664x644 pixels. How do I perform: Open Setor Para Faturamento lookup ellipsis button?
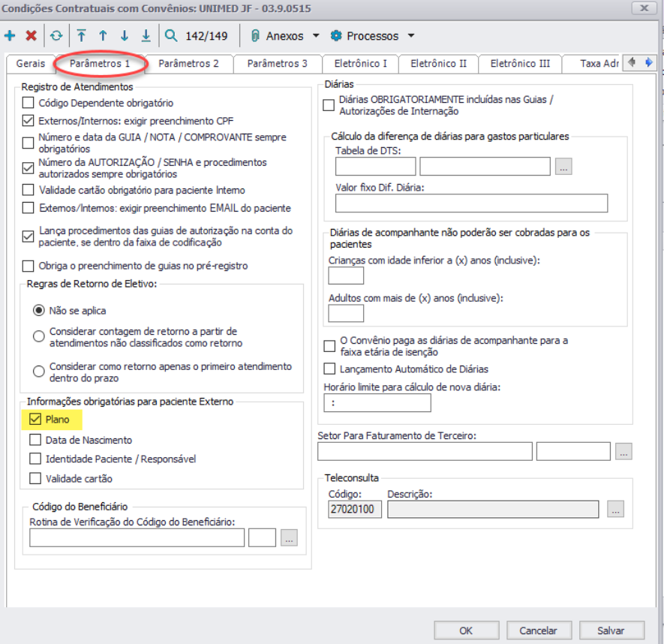pyautogui.click(x=623, y=451)
